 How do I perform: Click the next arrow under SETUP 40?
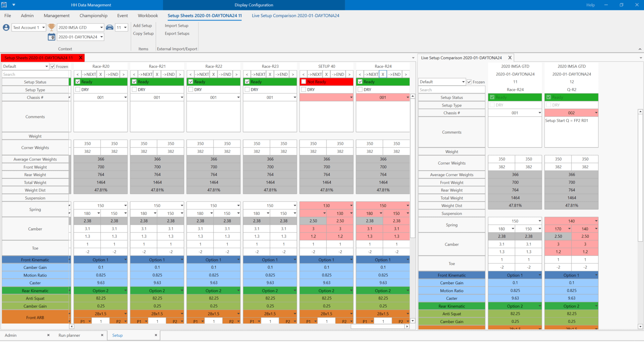pos(350,74)
